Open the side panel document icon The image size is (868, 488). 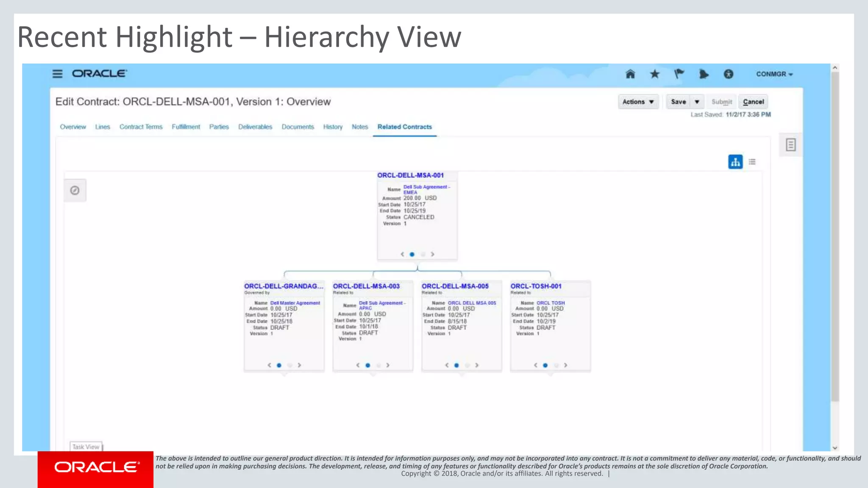pyautogui.click(x=790, y=145)
